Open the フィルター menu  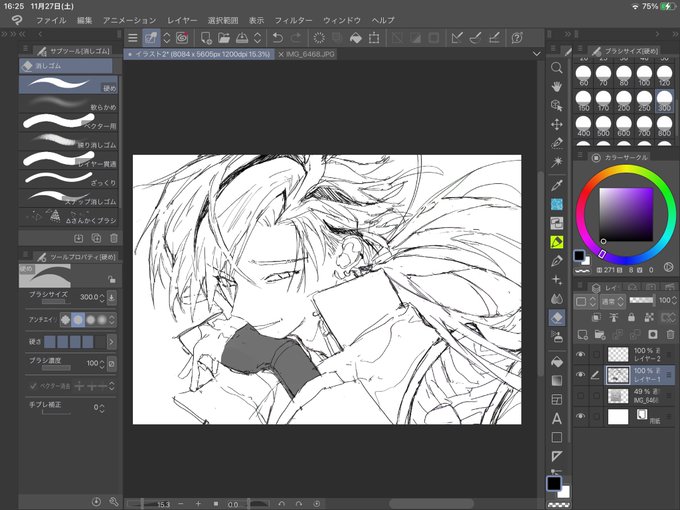[293, 20]
